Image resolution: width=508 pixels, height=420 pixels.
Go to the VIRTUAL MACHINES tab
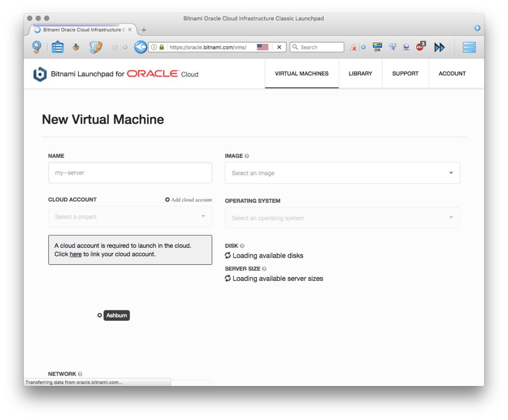[302, 73]
